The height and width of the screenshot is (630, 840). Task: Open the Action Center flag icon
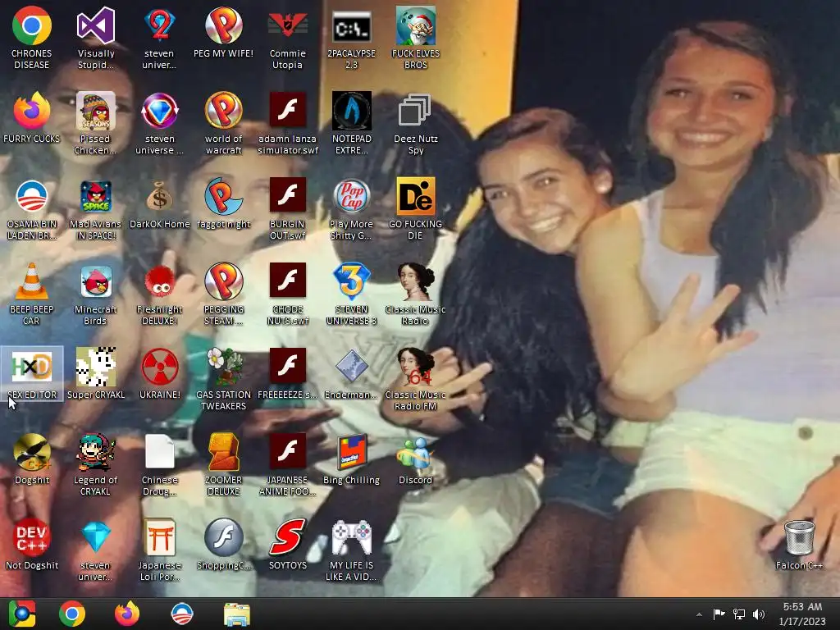(x=719, y=614)
